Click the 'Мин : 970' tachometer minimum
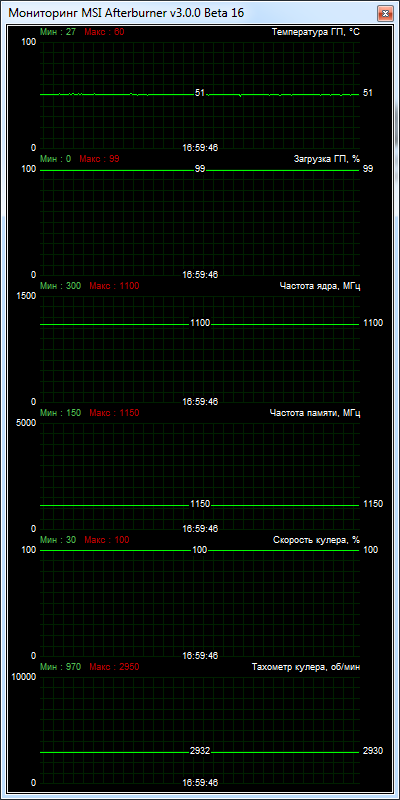 pyautogui.click(x=60, y=667)
